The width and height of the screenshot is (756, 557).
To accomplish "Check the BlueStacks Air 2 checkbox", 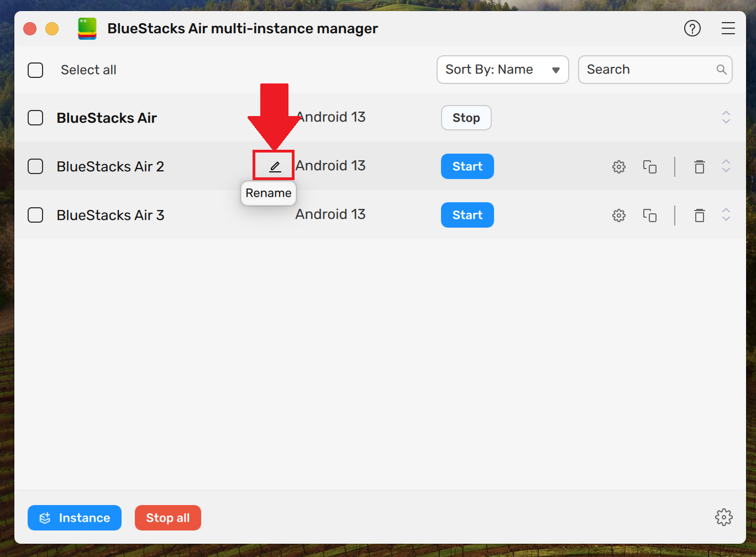I will [35, 166].
